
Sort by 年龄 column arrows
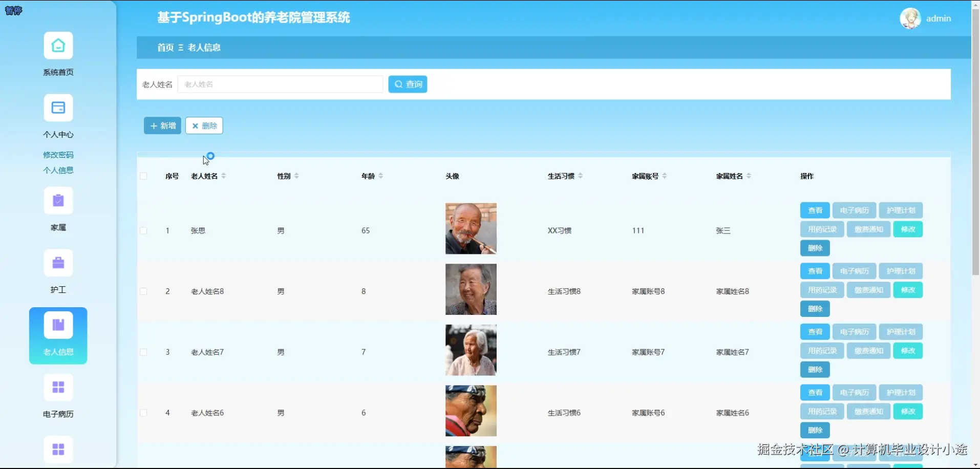tap(381, 176)
